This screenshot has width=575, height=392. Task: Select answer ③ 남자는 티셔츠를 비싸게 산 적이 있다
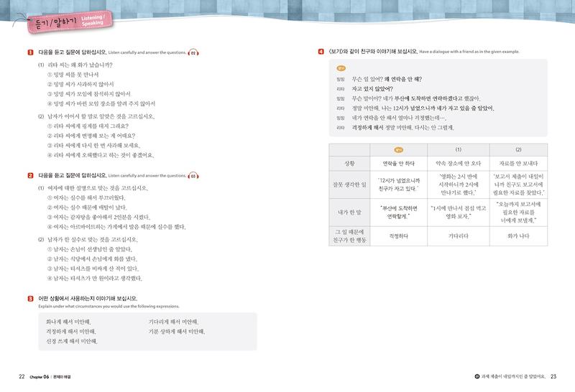(93, 269)
